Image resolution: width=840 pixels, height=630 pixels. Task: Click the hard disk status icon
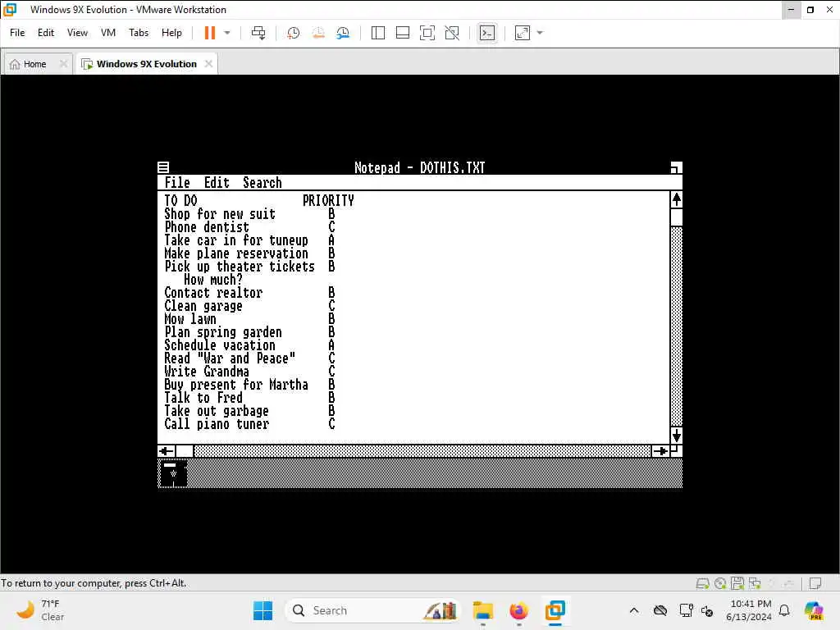[702, 583]
